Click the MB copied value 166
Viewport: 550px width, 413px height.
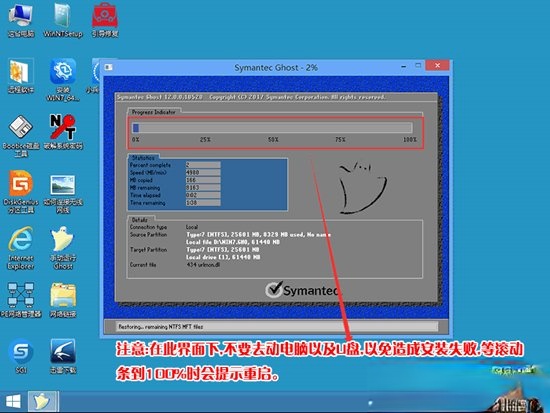tap(203, 180)
